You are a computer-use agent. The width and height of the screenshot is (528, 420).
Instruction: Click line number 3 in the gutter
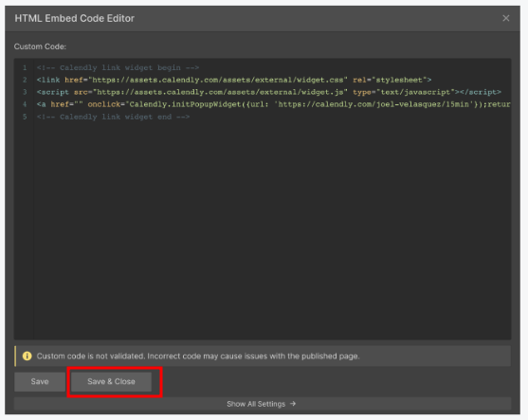coord(25,92)
